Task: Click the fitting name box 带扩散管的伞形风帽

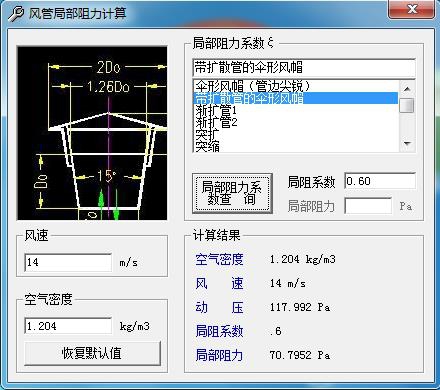Action: tap(304, 68)
